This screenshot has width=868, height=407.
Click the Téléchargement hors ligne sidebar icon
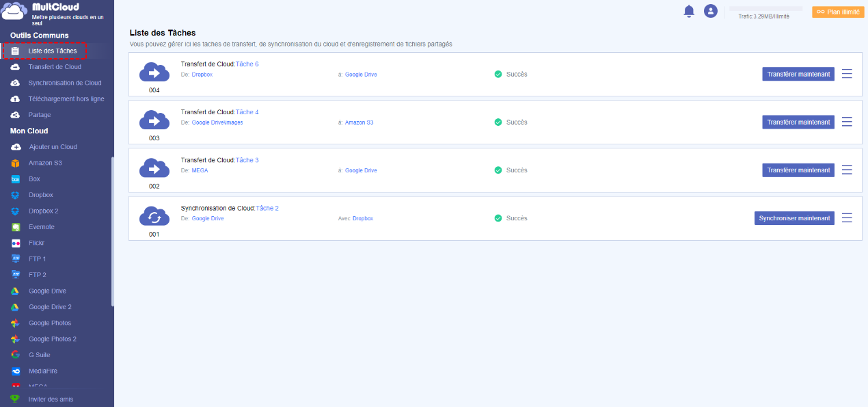15,99
